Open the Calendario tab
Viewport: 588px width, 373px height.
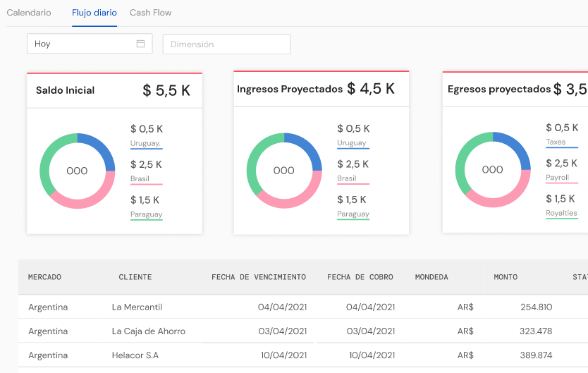pyautogui.click(x=29, y=13)
